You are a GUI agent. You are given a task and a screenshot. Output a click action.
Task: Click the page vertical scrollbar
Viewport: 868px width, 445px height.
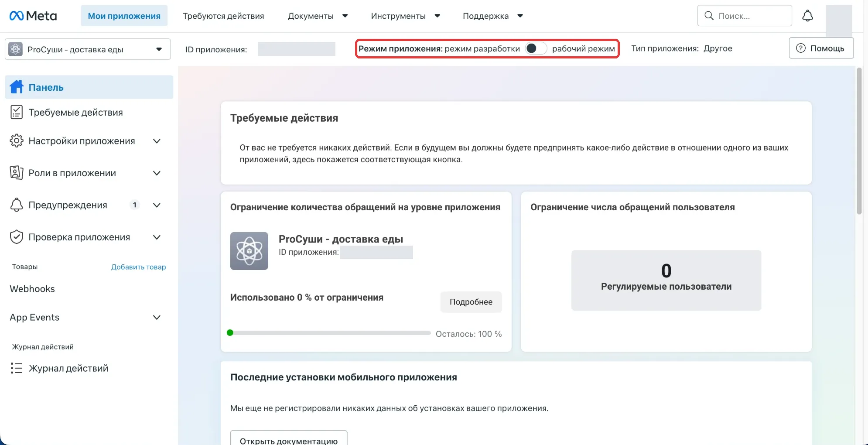click(x=859, y=141)
